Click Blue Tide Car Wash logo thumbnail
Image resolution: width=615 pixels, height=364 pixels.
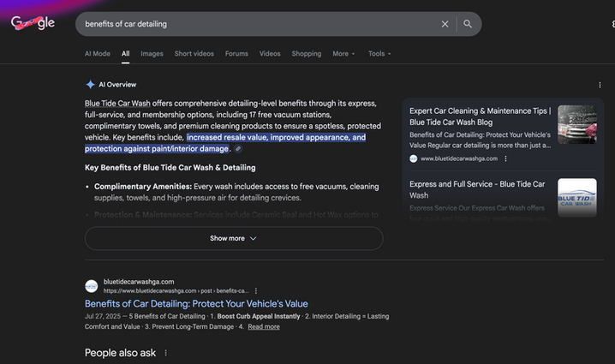point(577,198)
